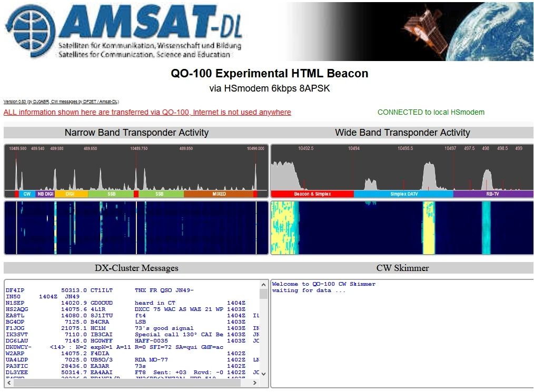Click the AMSAT-DL logo in the header
534x392 pixels.
click(124, 31)
